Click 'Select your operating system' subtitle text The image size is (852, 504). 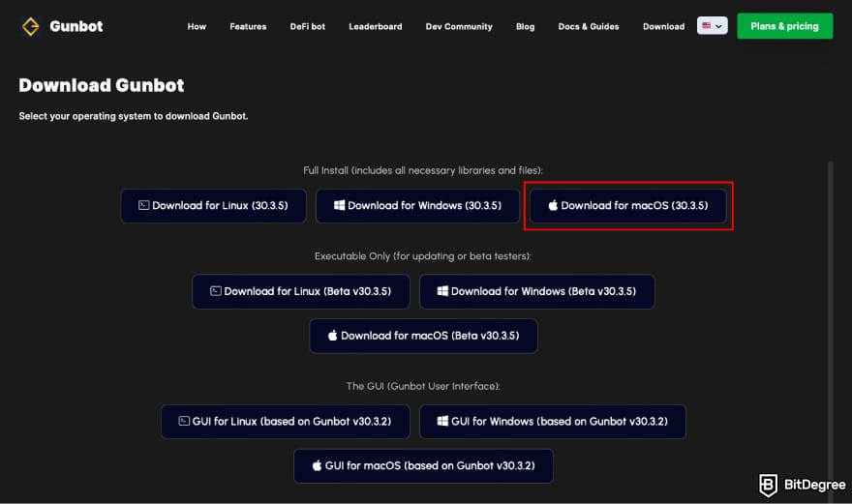click(x=134, y=116)
